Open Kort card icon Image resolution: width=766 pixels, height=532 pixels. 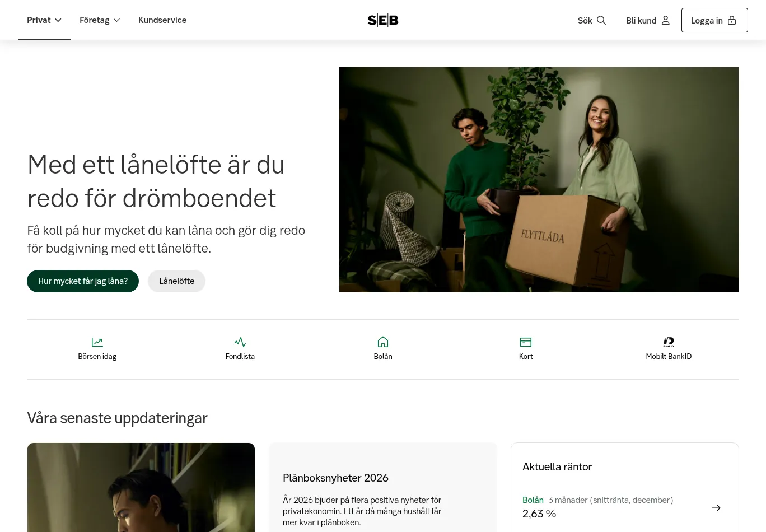(x=526, y=342)
